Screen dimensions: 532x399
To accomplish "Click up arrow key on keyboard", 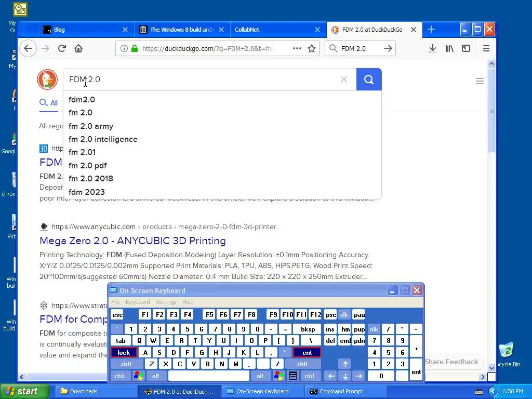I will [x=345, y=364].
